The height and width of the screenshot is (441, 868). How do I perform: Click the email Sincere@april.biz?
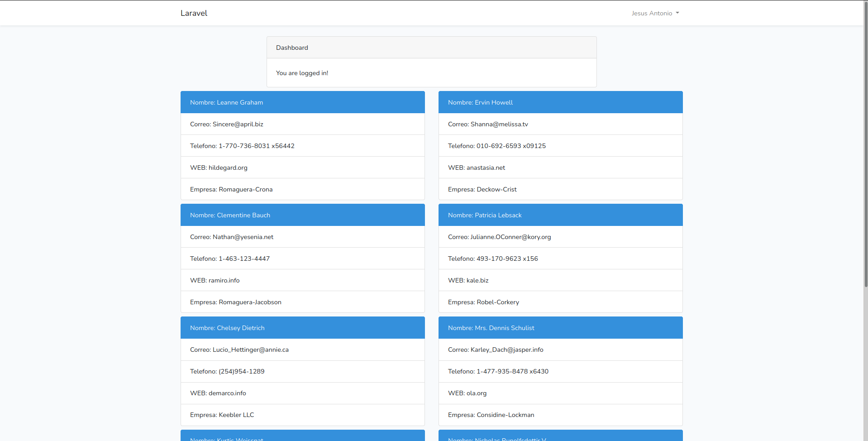(x=226, y=124)
